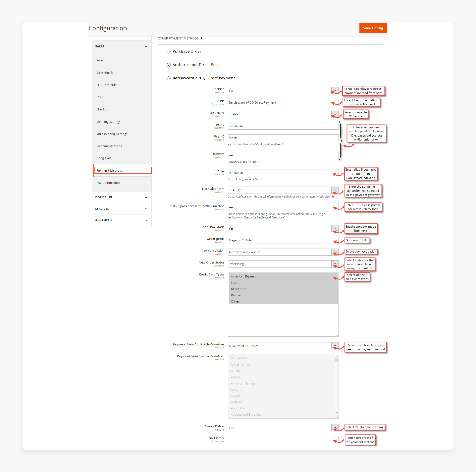Select American Express card type
This screenshot has height=472, width=476.
[x=283, y=276]
